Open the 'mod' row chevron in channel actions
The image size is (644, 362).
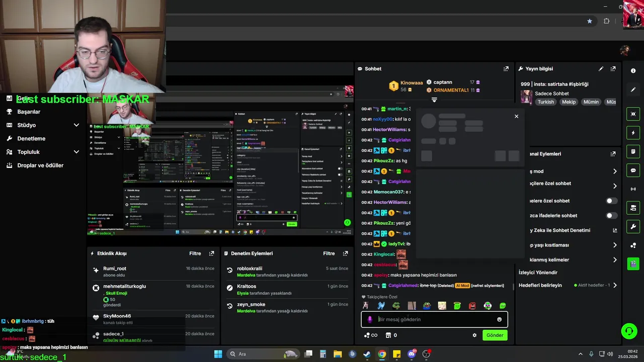coord(615,171)
